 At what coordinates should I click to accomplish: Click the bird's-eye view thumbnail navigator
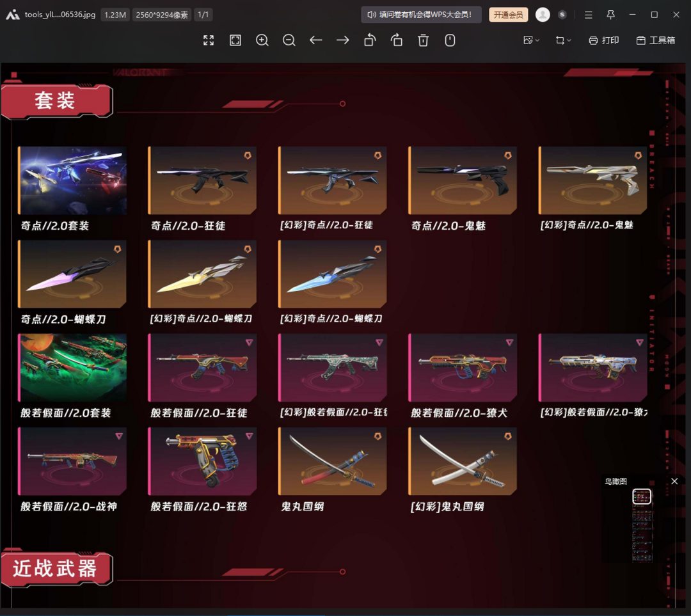point(642,525)
